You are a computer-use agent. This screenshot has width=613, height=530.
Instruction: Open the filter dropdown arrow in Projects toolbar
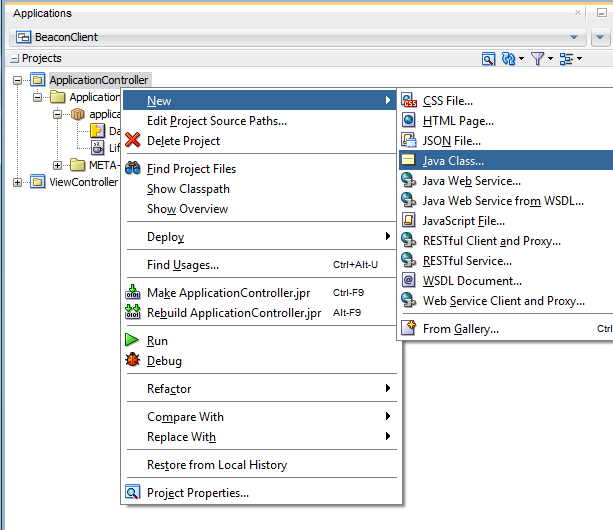point(550,59)
